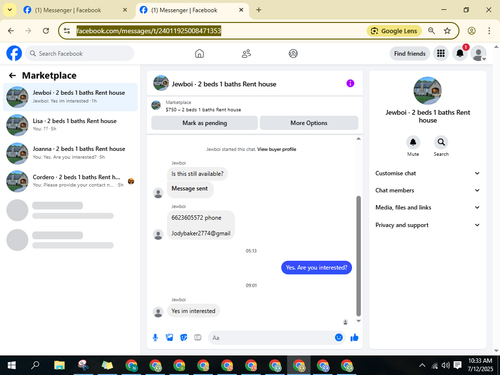This screenshot has height=375, width=500.
Task: Open the Facebook logo home link
Action: pyautogui.click(x=14, y=53)
